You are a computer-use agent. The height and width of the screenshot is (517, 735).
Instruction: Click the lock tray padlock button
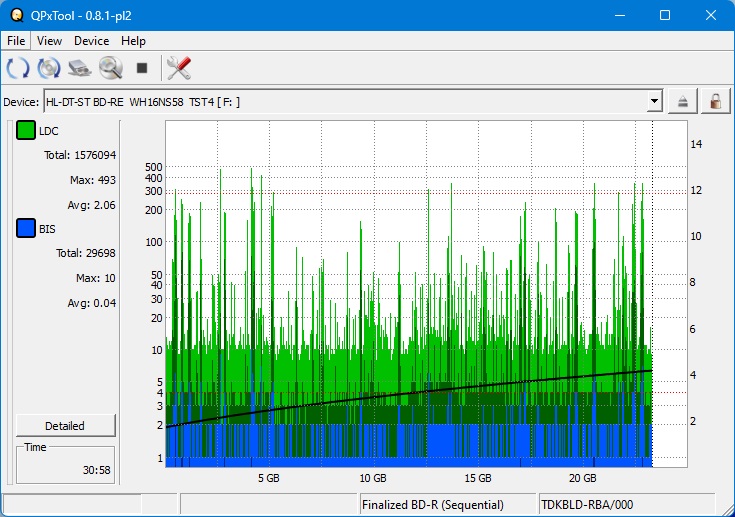coord(715,102)
